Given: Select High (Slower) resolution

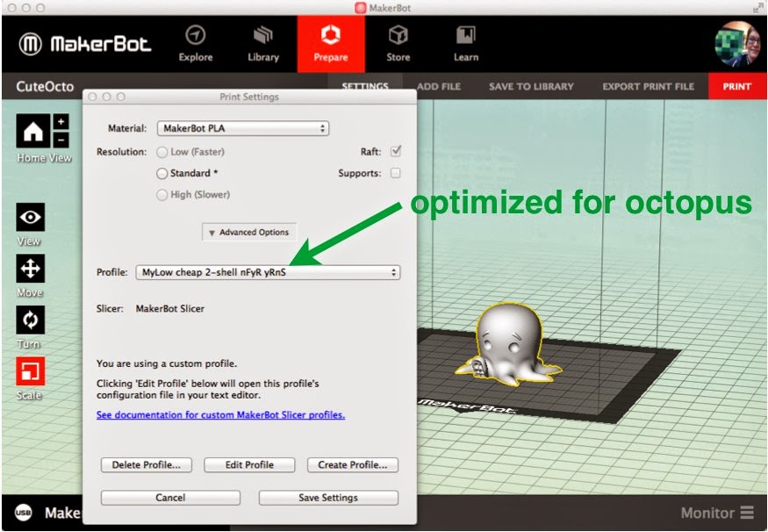Looking at the screenshot, I should coord(162,195).
